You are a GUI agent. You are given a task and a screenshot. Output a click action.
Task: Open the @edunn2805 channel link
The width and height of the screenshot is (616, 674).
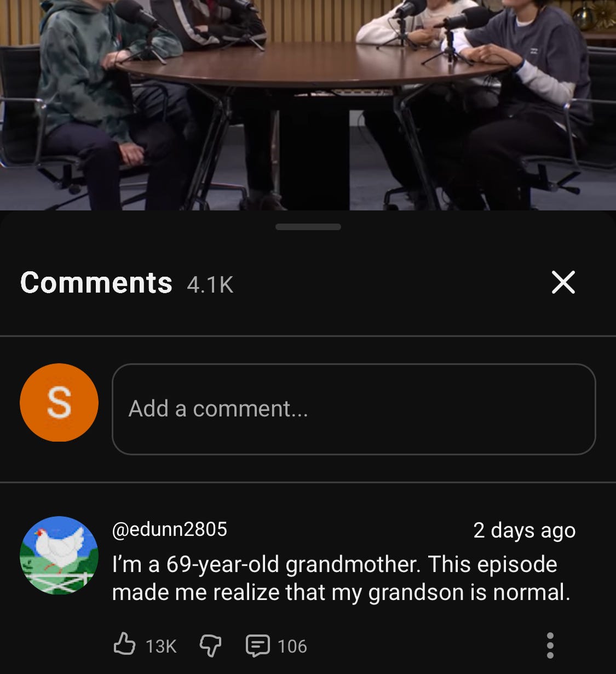[170, 529]
